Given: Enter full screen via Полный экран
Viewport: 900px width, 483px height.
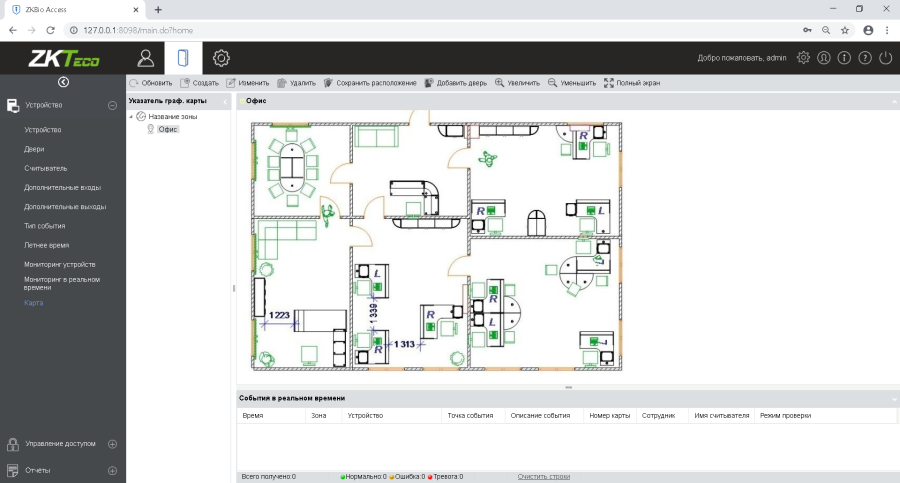Looking at the screenshot, I should click(x=632, y=83).
